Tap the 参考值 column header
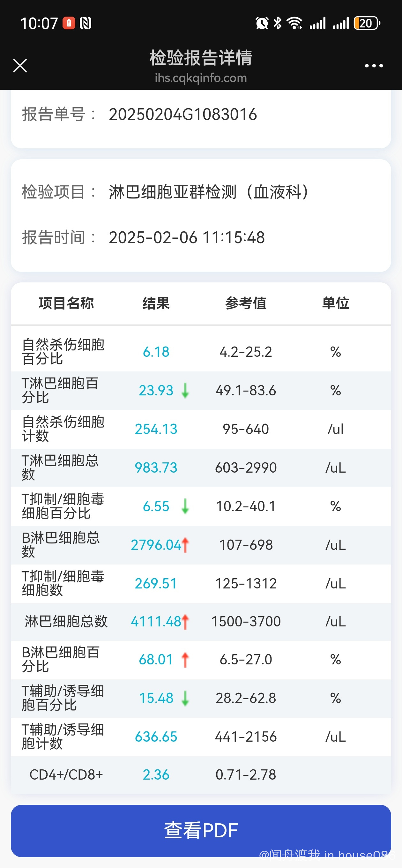Screen dimensions: 402x868 (x=246, y=303)
